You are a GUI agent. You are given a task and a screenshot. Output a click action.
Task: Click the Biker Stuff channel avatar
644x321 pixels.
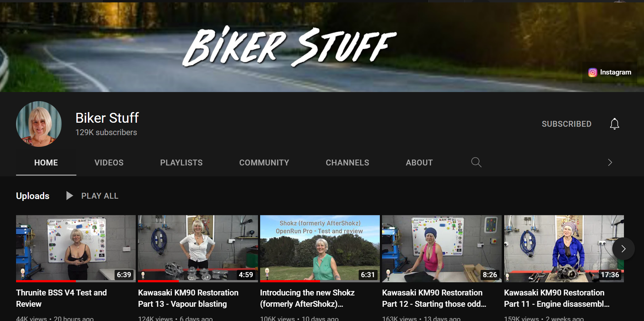tap(39, 124)
